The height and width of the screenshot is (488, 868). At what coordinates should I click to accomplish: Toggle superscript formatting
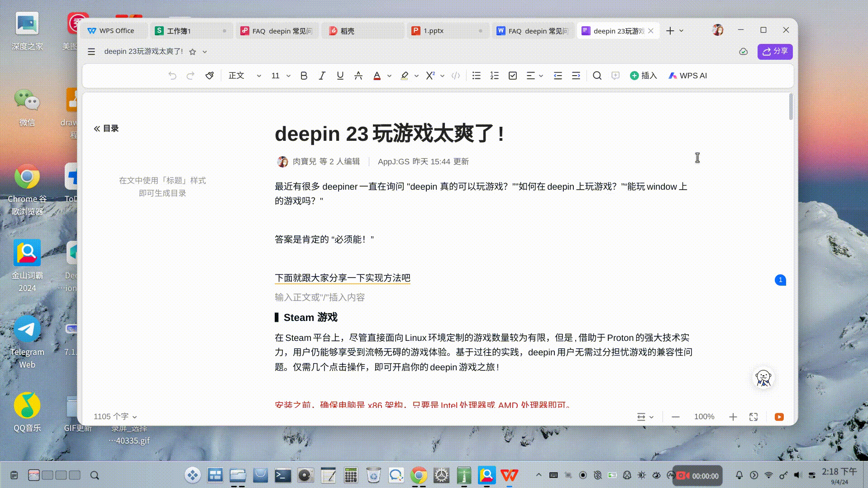pyautogui.click(x=430, y=76)
